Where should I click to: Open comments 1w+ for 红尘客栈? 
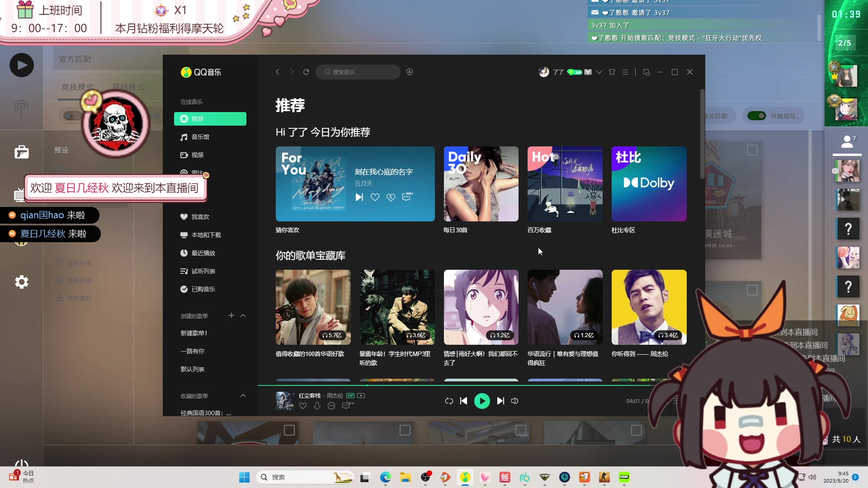click(347, 405)
